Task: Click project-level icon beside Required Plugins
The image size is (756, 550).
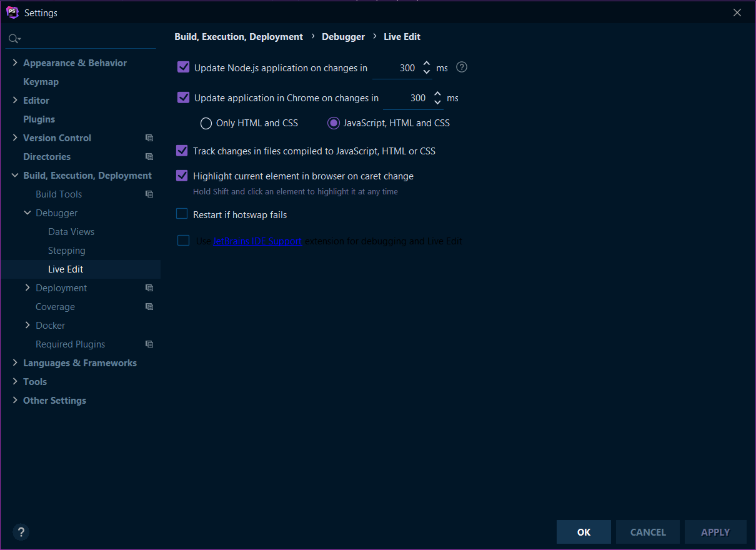Action: [149, 344]
